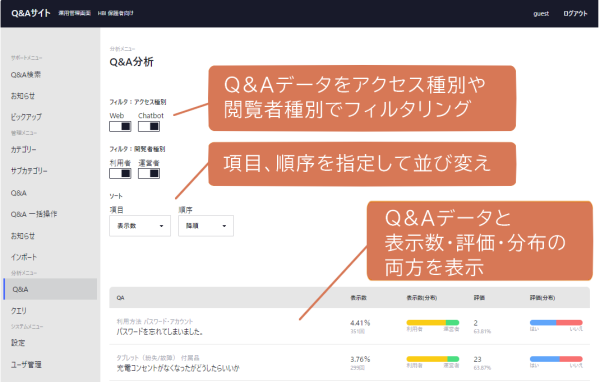Image resolution: width=600 pixels, height=382 pixels.
Task: Toggle the Chatbot access filter switch
Action: [149, 127]
